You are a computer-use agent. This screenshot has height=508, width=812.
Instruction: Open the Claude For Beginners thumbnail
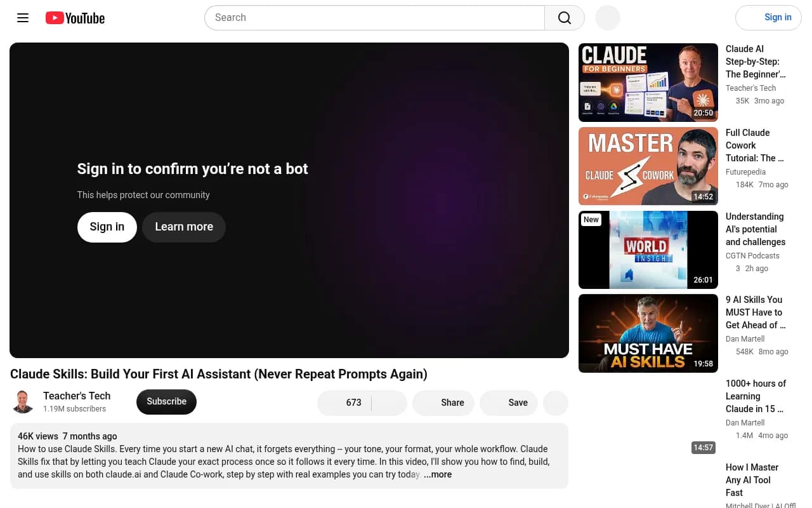tap(648, 83)
